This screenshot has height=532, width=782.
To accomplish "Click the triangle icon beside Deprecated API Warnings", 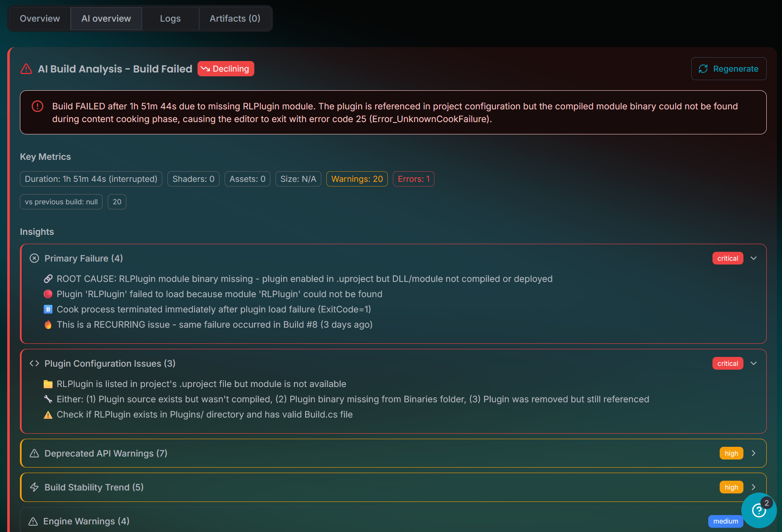I will (x=34, y=453).
